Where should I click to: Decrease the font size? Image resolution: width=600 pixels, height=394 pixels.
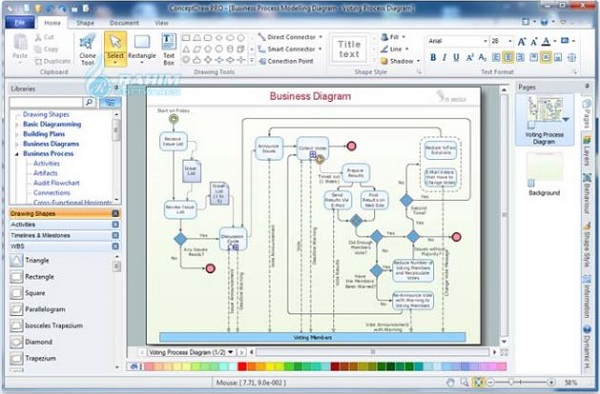[x=534, y=41]
